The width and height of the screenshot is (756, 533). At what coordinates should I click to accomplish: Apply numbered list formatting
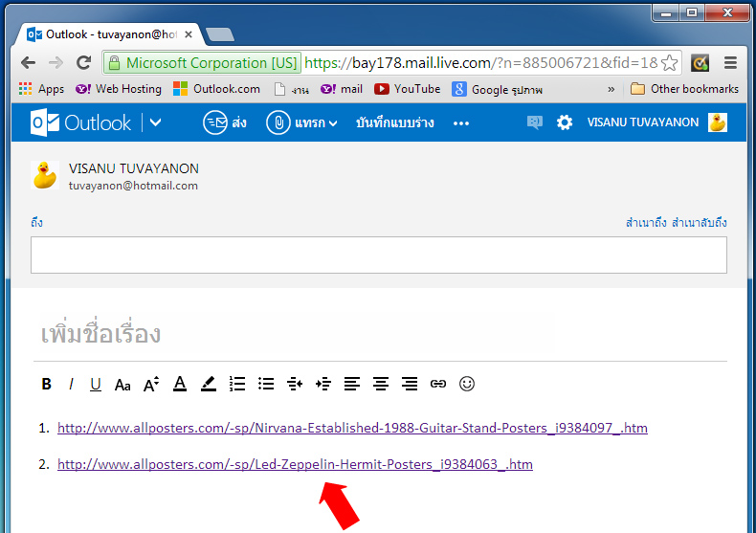237,384
